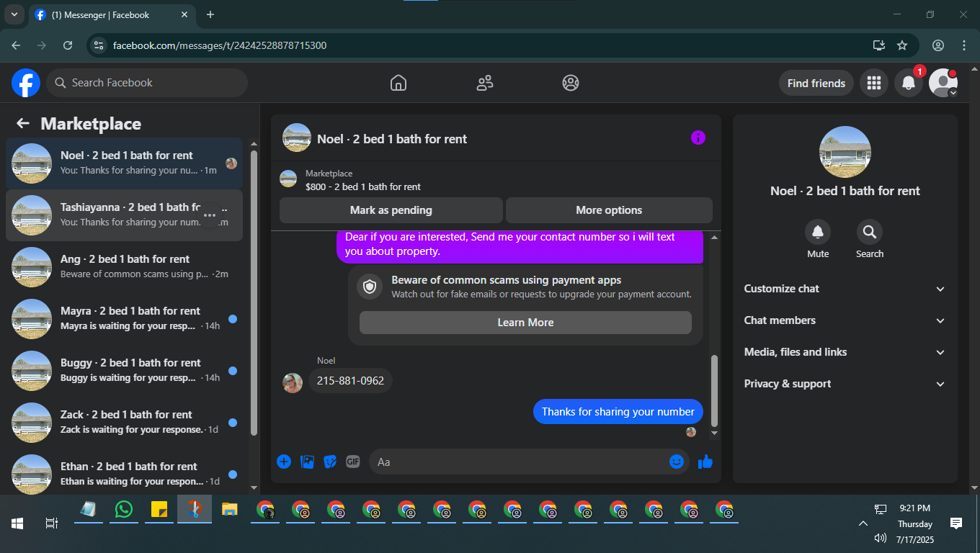Choose a sticker in composer
This screenshot has width=980, height=553.
[330, 462]
